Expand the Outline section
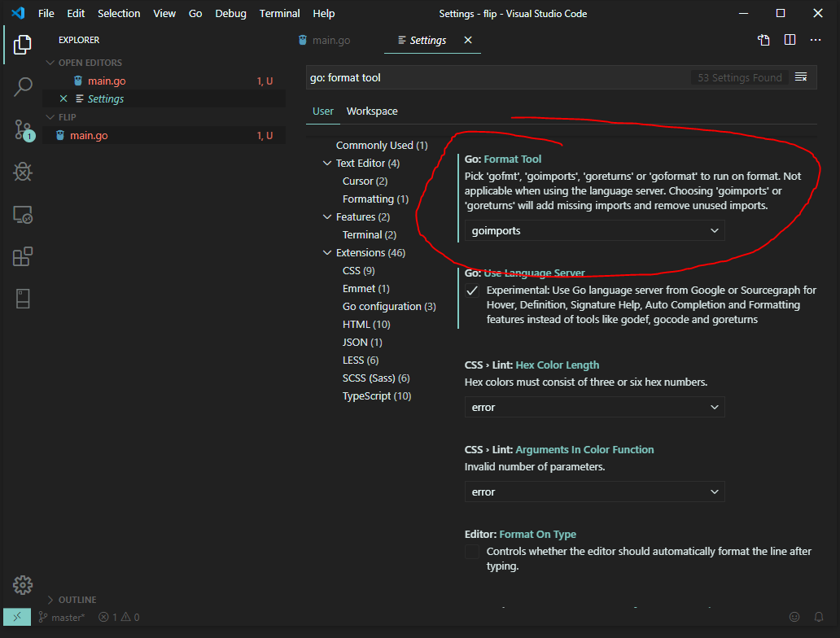 pos(50,600)
